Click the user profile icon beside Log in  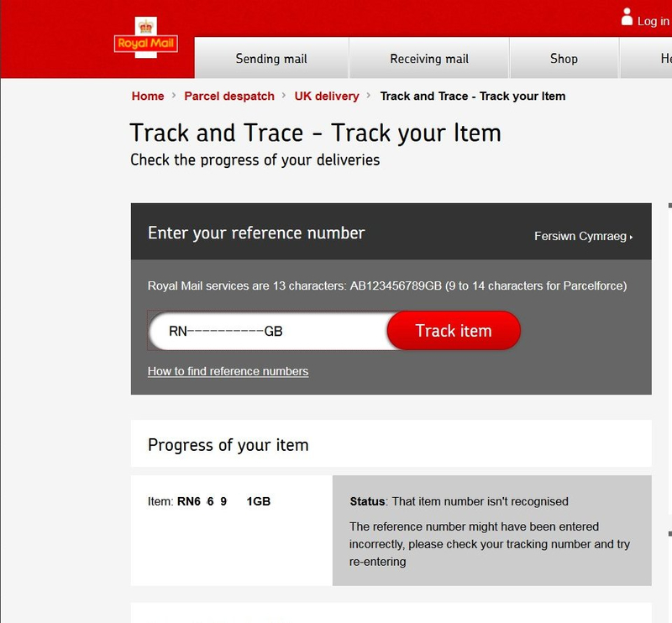tap(627, 17)
